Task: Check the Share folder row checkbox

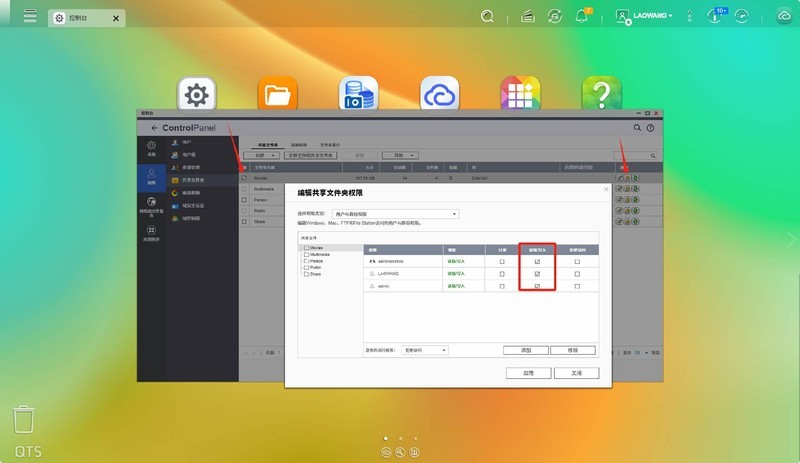Action: pyautogui.click(x=244, y=222)
